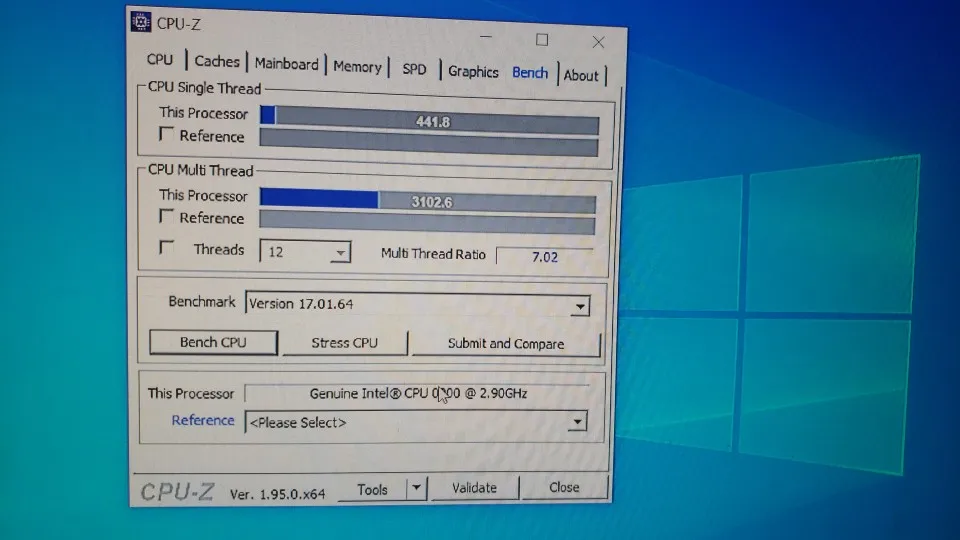Click the 'CPU Multi Thread' group label
960x540 pixels.
click(x=200, y=170)
